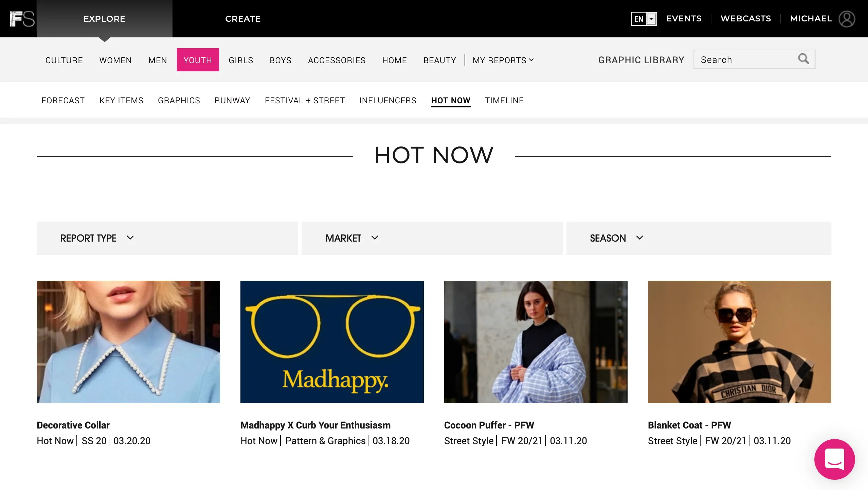Open the Hot Now section tab
The height and width of the screenshot is (490, 868).
tap(451, 101)
